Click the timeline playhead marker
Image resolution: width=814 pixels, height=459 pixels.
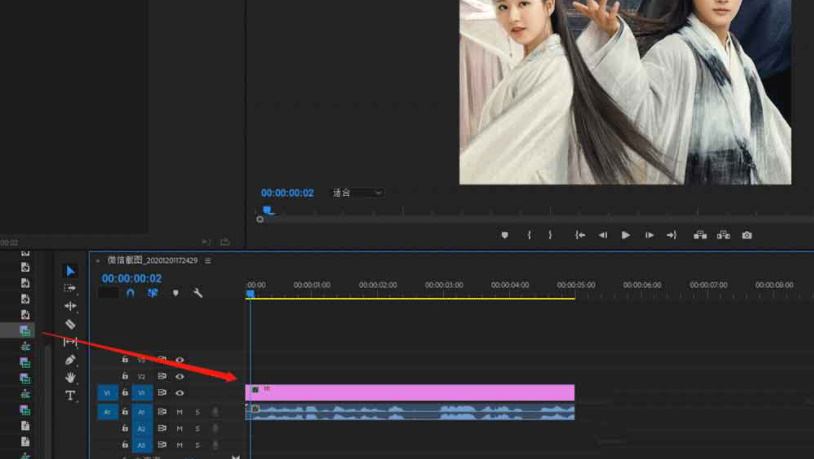(250, 294)
